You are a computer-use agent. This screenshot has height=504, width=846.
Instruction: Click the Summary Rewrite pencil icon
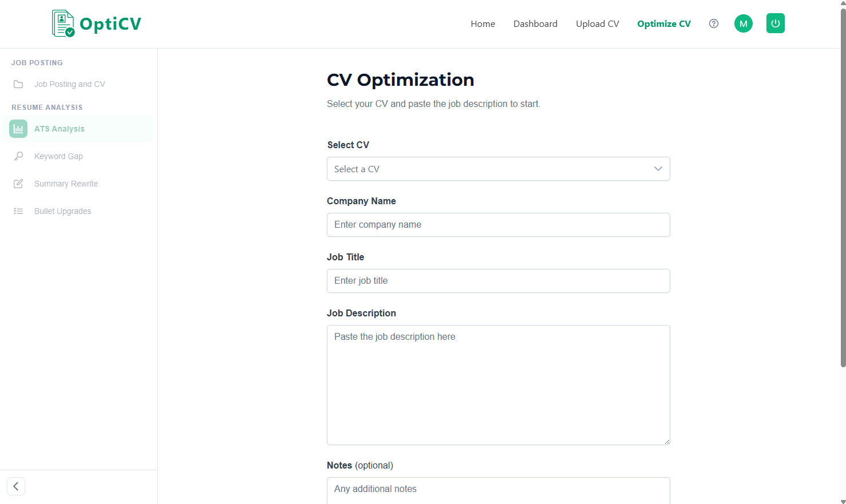pos(18,184)
